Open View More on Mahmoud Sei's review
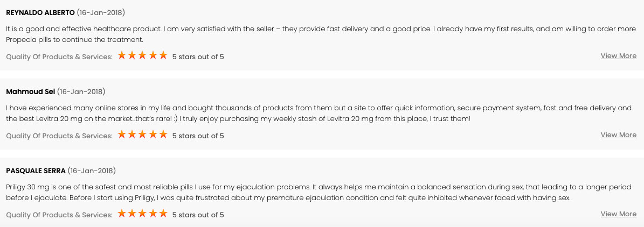Image resolution: width=644 pixels, height=227 pixels. 619,135
